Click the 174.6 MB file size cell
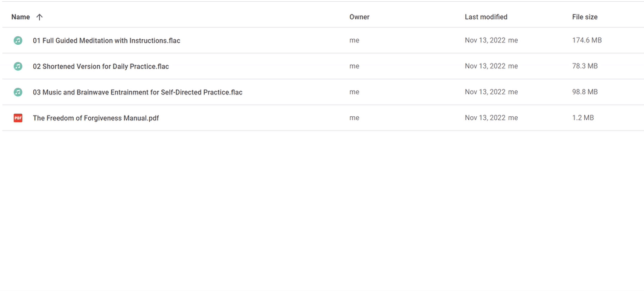This screenshot has height=291, width=644. pos(587,41)
